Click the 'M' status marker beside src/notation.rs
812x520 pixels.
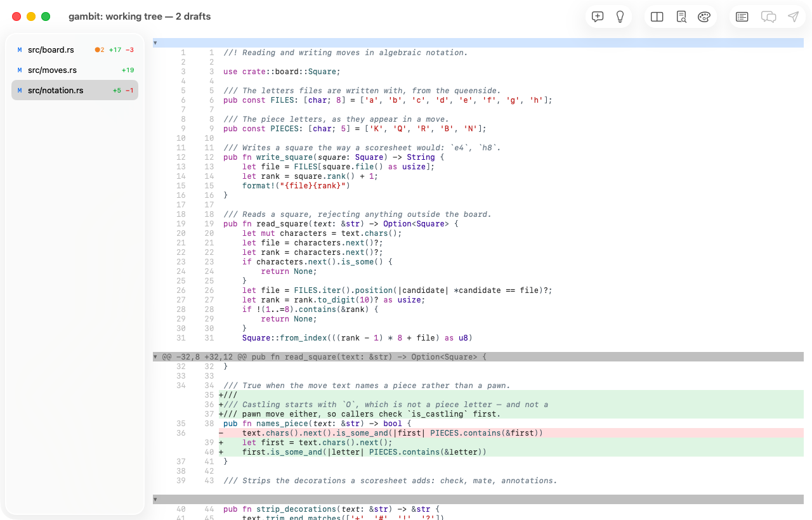[20, 90]
